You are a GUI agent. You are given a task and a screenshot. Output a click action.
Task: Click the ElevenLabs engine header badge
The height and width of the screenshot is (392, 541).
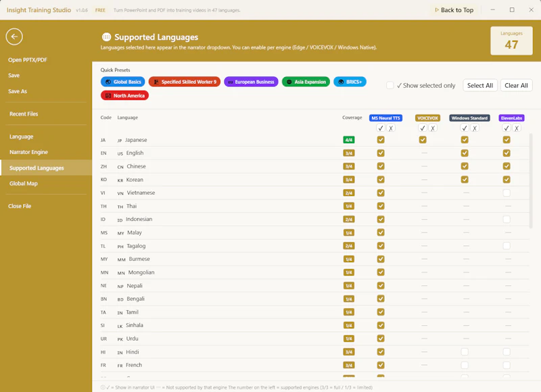512,118
